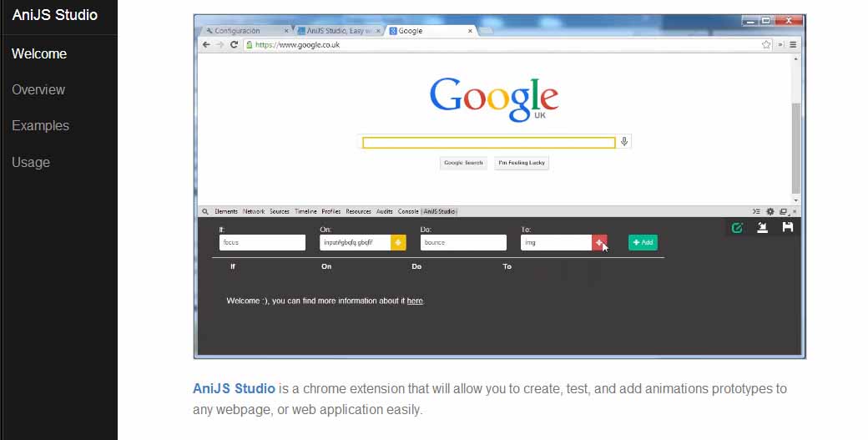Click the Do column header

point(416,267)
